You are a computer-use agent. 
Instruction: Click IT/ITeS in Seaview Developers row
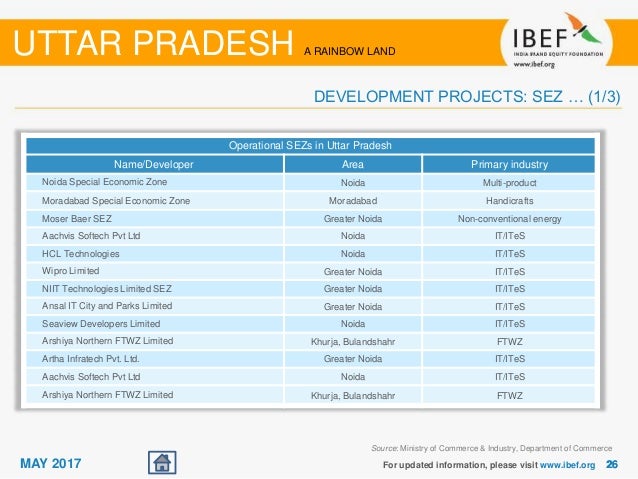(x=509, y=324)
